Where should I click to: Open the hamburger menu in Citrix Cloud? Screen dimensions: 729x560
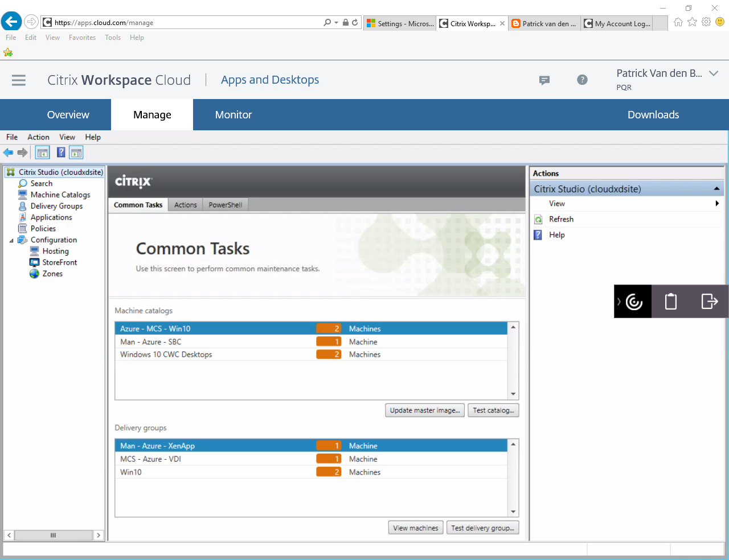[19, 80]
